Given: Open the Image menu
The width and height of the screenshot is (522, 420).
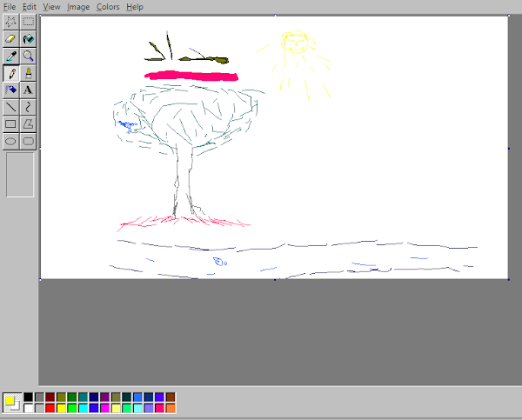Looking at the screenshot, I should [78, 7].
